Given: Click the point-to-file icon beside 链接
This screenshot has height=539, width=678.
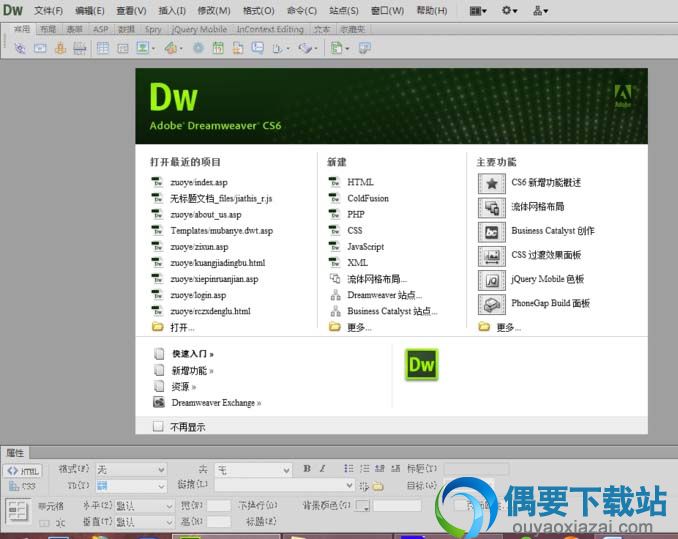Looking at the screenshot, I should 364,486.
